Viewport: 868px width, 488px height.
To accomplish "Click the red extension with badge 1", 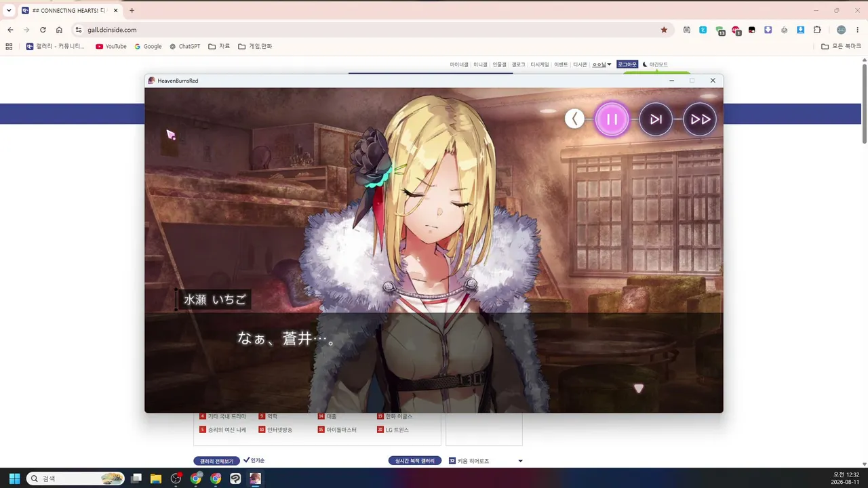I will 736,30.
